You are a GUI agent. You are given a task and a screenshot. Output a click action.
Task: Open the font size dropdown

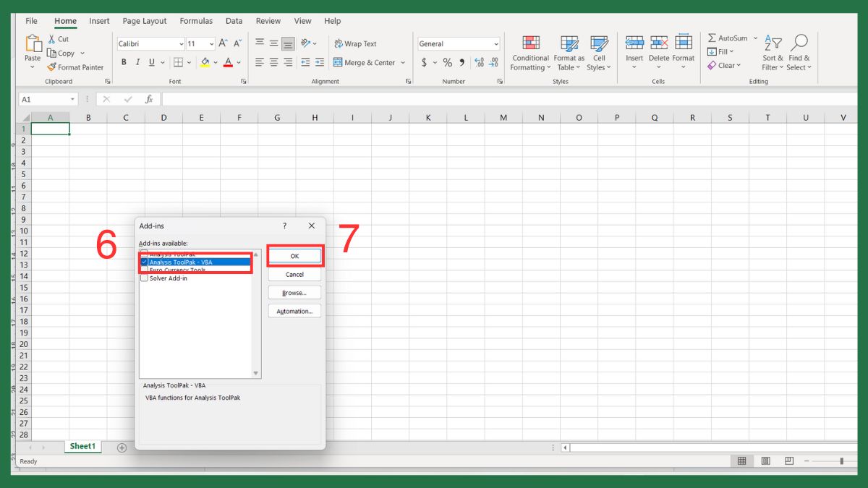pos(212,43)
